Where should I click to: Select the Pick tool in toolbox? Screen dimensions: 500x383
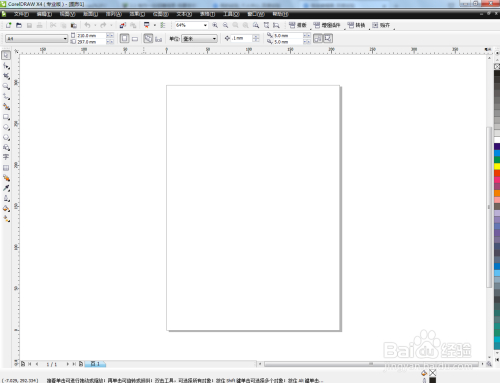6,55
